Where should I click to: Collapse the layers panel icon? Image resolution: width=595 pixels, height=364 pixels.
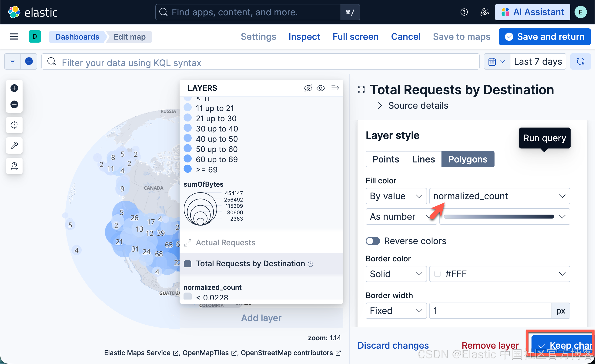pyautogui.click(x=335, y=88)
